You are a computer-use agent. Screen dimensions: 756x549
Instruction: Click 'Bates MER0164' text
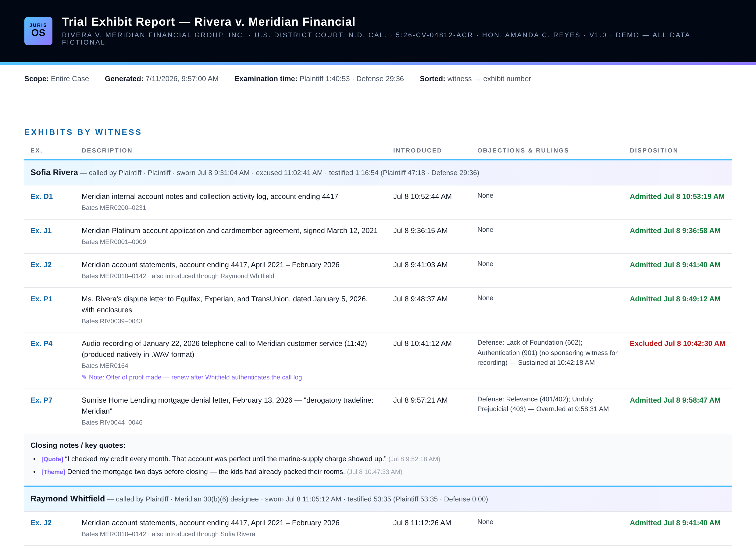(x=105, y=366)
